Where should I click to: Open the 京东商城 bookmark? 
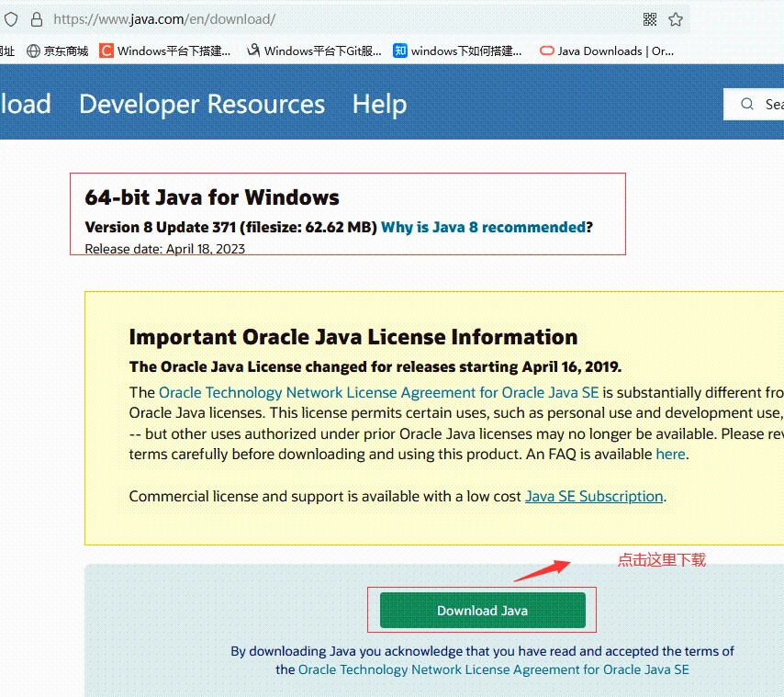[x=58, y=51]
